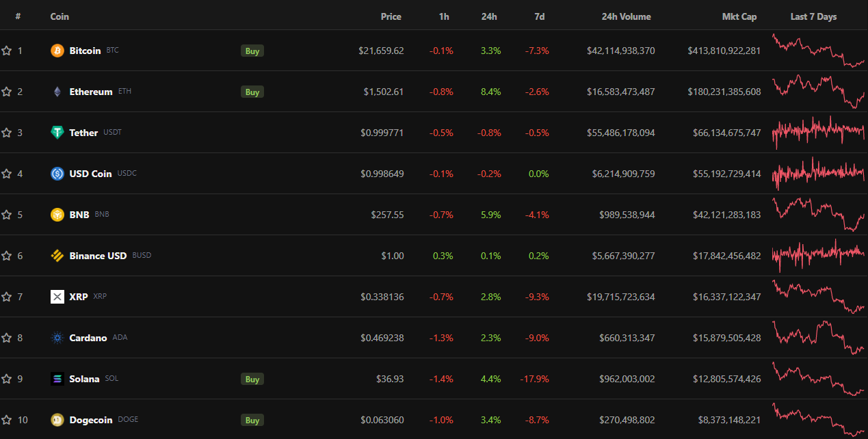Star Binance USD in the watchlist

pos(6,256)
